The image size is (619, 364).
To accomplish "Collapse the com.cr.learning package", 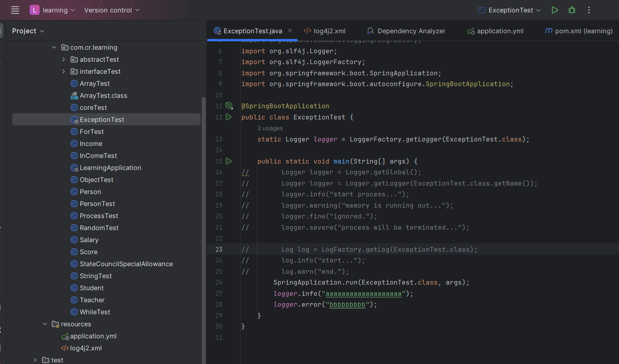I will 55,47.
